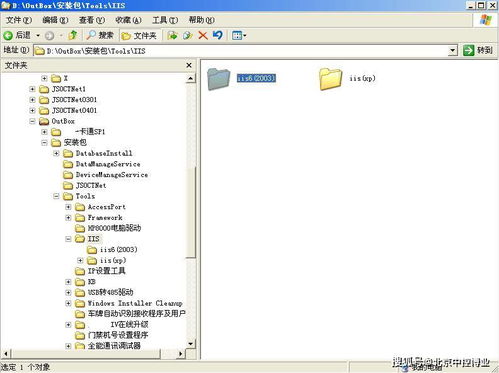Click the folder tree scroll down arrow
499x373 pixels.
click(x=190, y=344)
